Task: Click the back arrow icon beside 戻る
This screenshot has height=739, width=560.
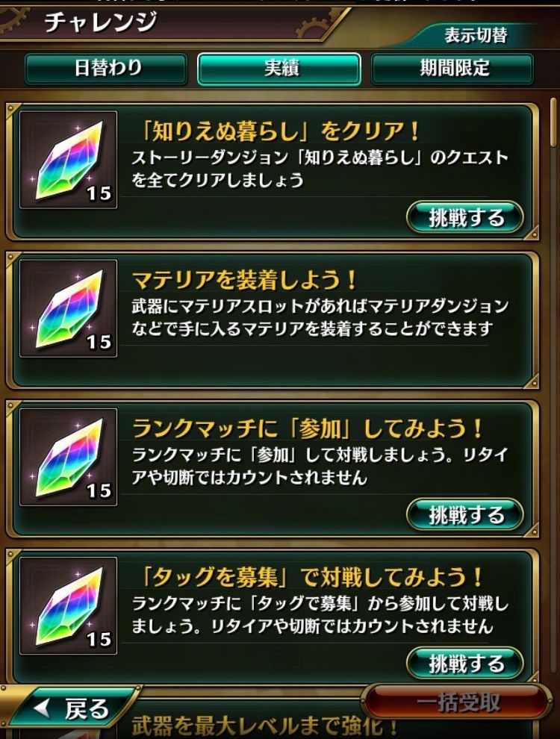Action: tap(42, 708)
